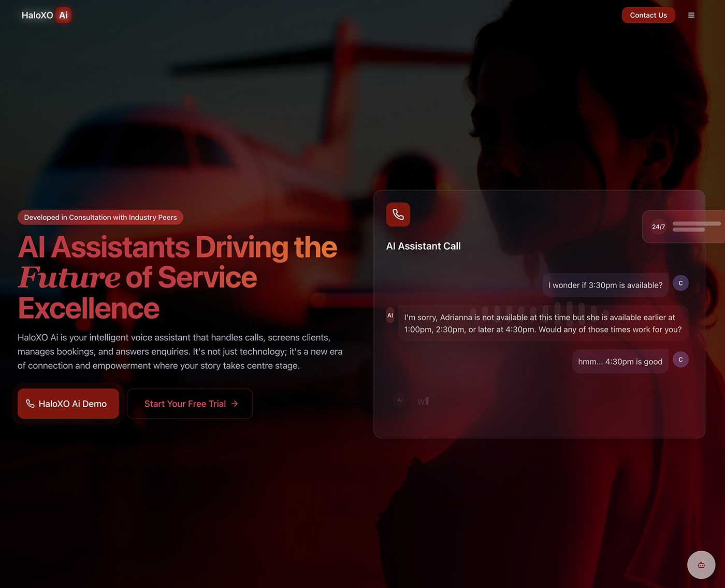The width and height of the screenshot is (725, 588).
Task: Click the 'hmm... 4:30pm is good' chat bubble
Action: [x=620, y=361]
